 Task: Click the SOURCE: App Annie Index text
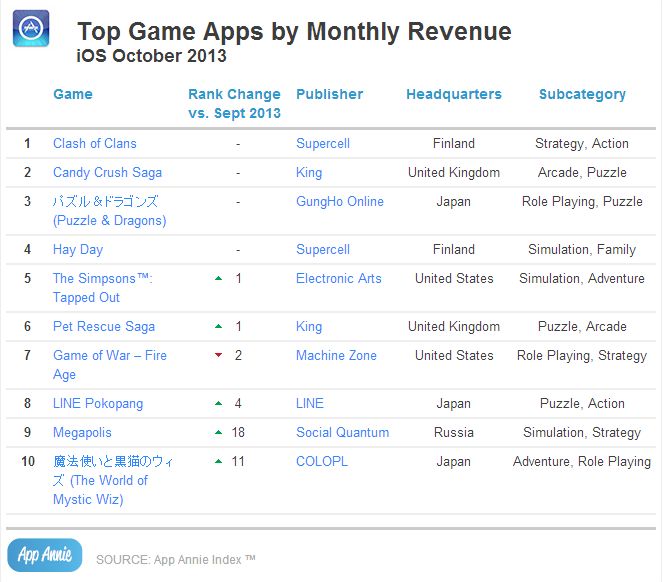[x=176, y=560]
